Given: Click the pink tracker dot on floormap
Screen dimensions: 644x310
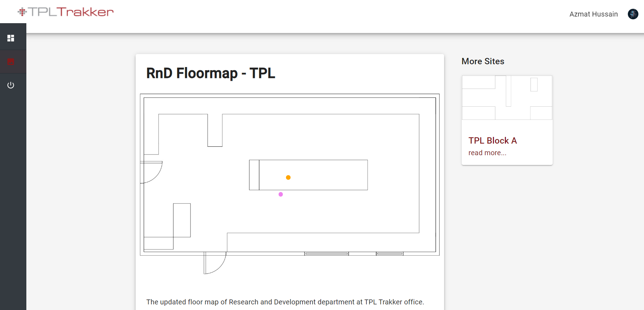Looking at the screenshot, I should (x=281, y=194).
